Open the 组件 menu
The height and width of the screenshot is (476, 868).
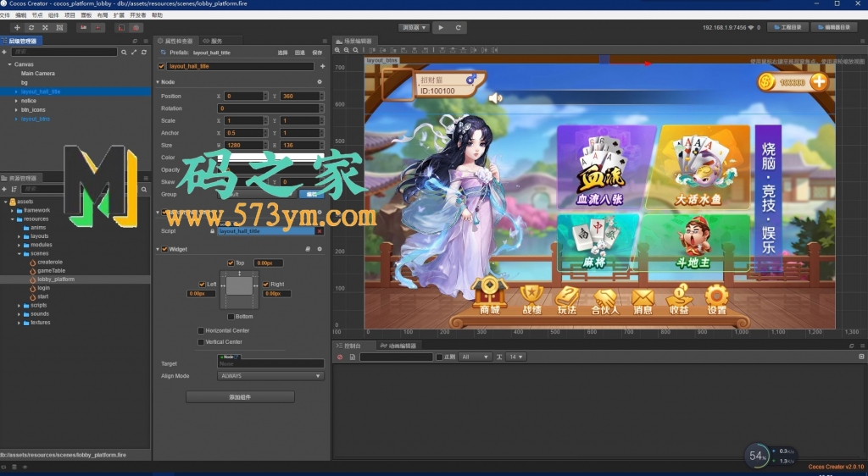point(53,15)
